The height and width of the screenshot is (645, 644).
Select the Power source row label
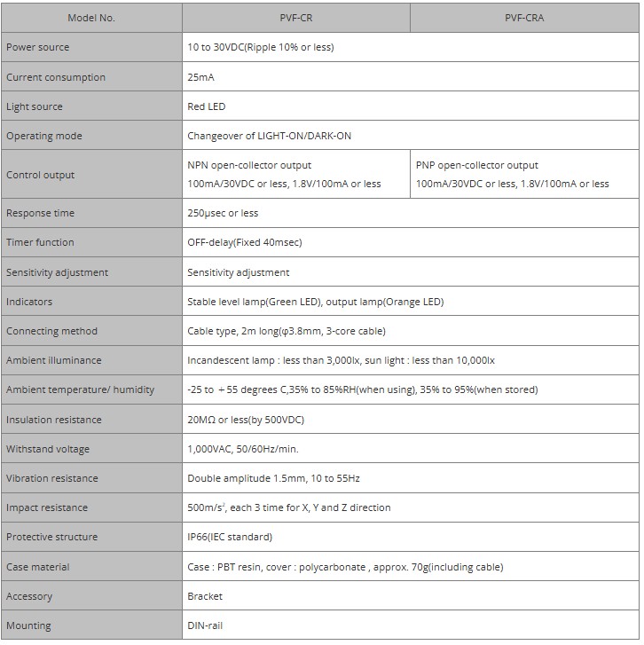click(x=37, y=47)
